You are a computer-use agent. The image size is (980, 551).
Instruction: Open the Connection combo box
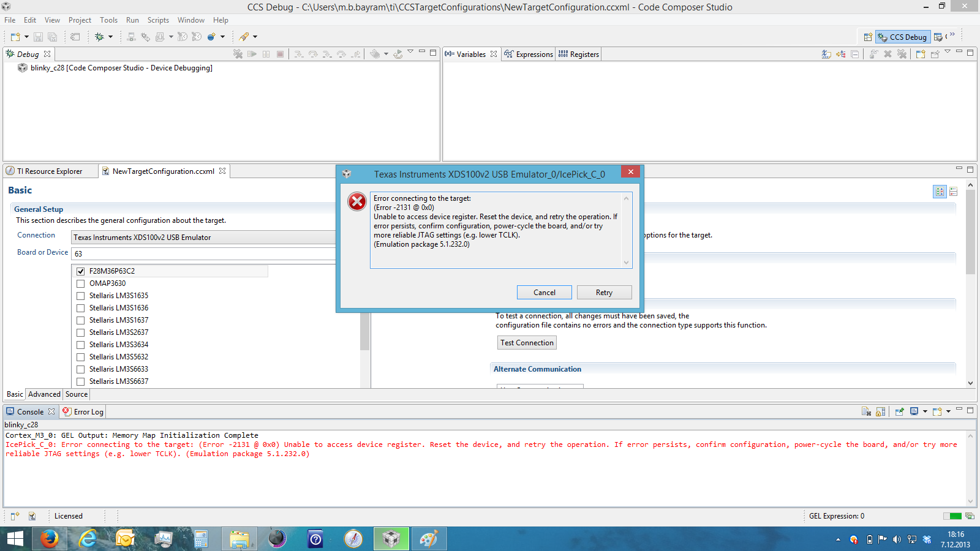[204, 237]
